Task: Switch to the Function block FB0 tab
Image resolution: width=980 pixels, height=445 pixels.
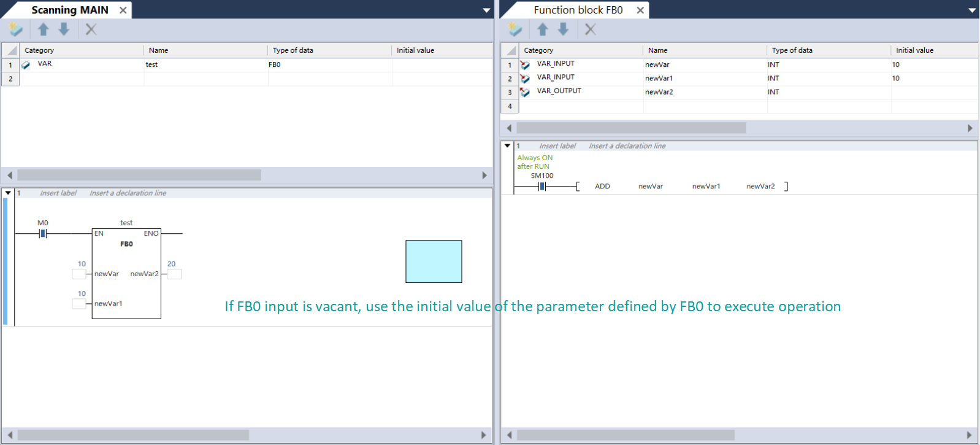Action: (x=578, y=10)
